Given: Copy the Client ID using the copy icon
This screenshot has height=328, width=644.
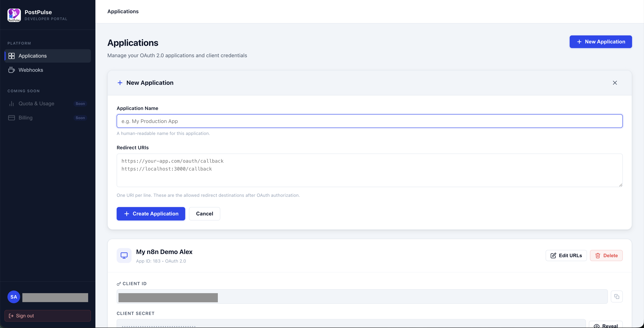Looking at the screenshot, I should pos(617,297).
